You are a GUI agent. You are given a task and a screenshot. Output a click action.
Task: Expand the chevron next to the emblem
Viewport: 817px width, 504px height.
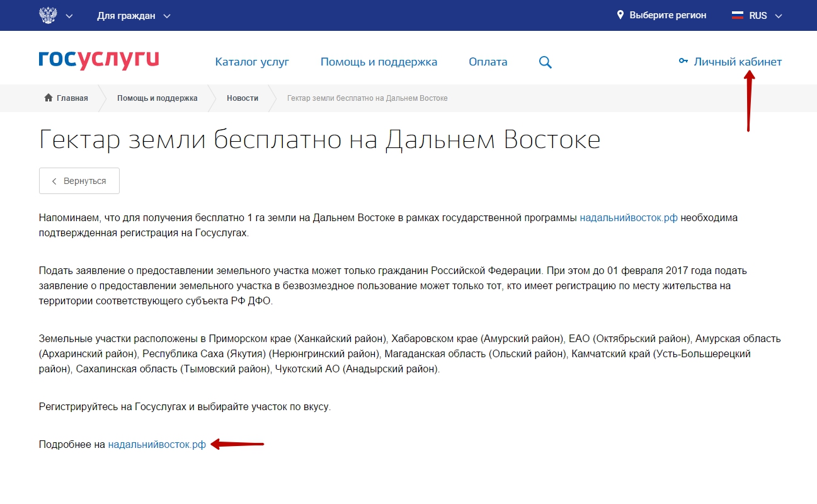[69, 16]
